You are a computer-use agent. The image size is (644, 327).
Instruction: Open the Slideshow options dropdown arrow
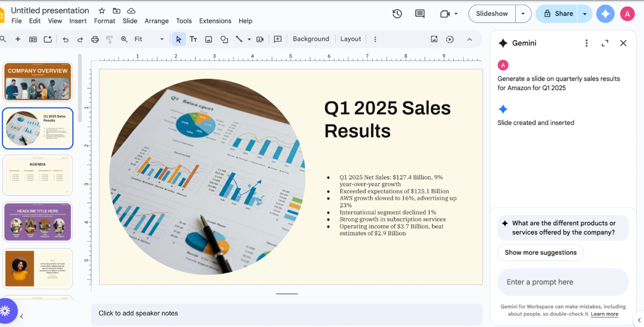tap(523, 14)
